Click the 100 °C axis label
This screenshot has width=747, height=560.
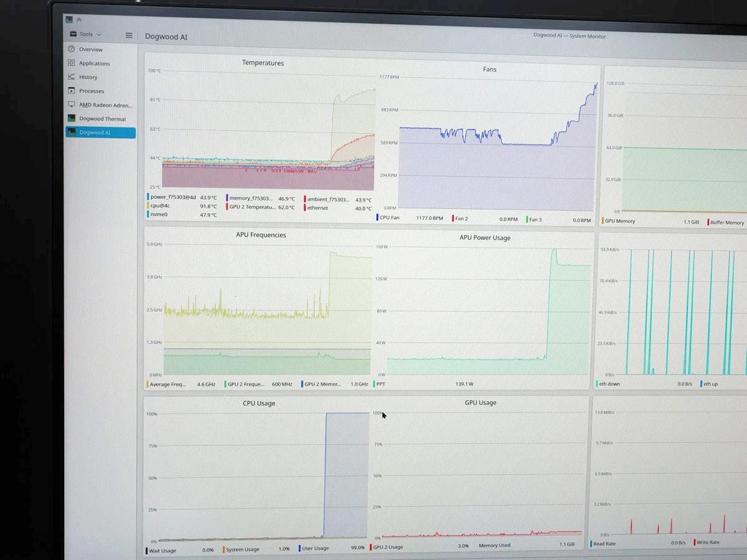click(154, 70)
